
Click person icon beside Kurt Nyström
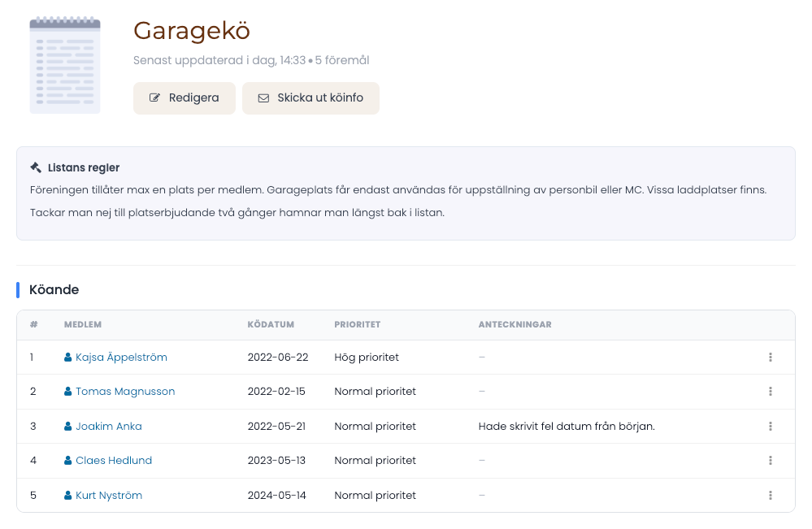pyautogui.click(x=67, y=496)
